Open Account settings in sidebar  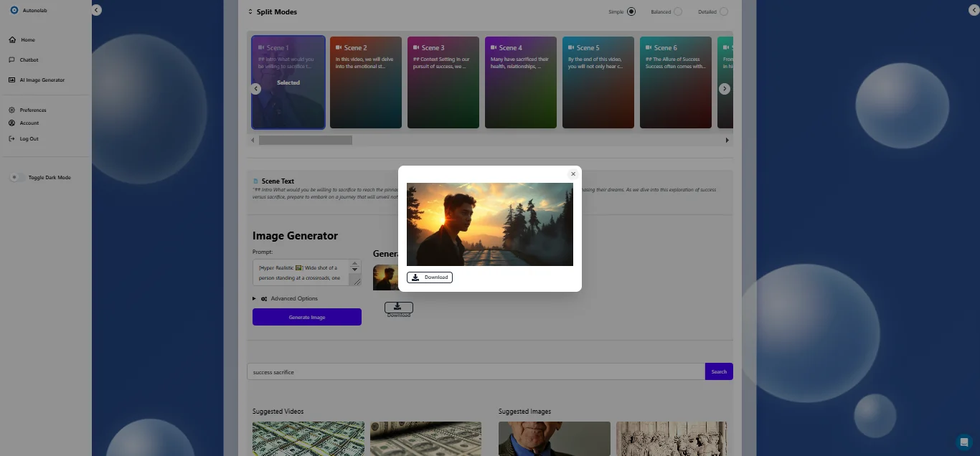29,123
